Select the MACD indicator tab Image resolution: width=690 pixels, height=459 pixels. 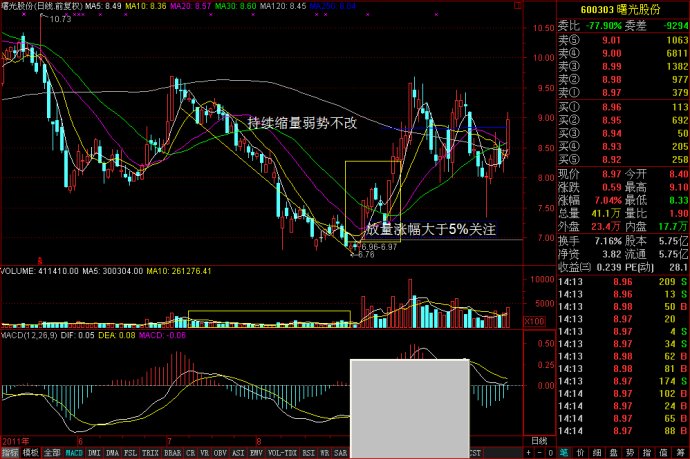point(74,453)
